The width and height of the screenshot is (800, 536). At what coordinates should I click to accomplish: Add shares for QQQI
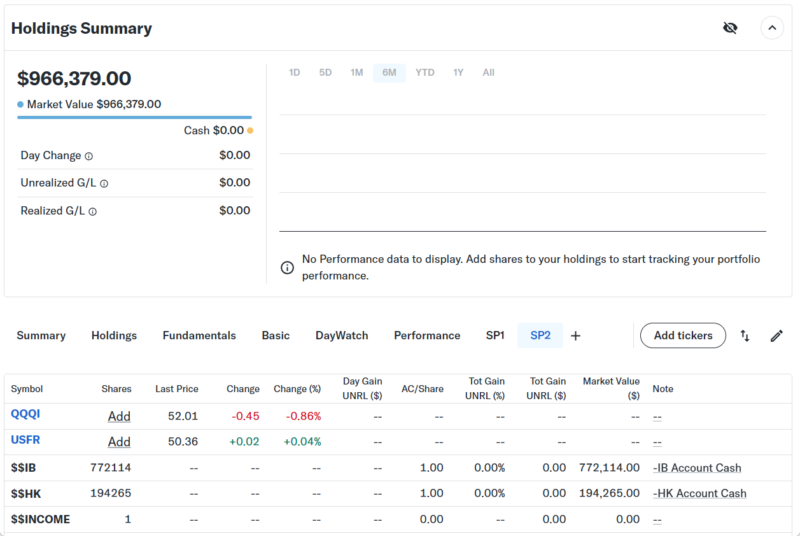pos(119,416)
